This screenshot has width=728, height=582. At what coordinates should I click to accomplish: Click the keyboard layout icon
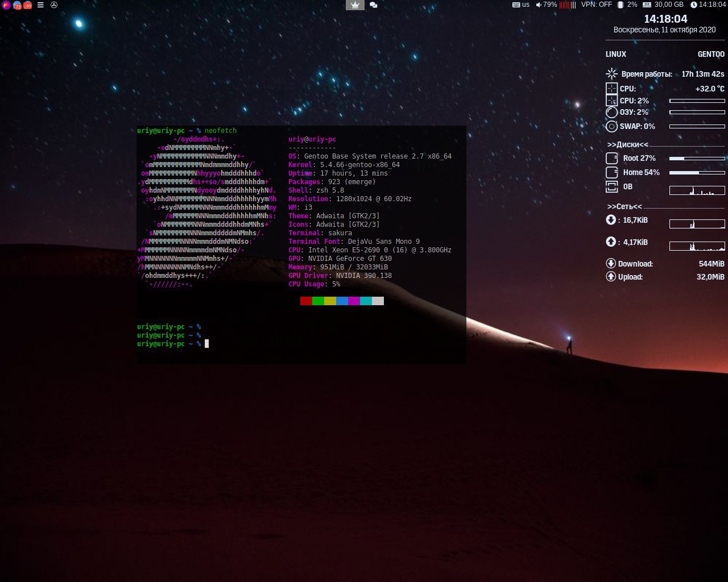(516, 5)
